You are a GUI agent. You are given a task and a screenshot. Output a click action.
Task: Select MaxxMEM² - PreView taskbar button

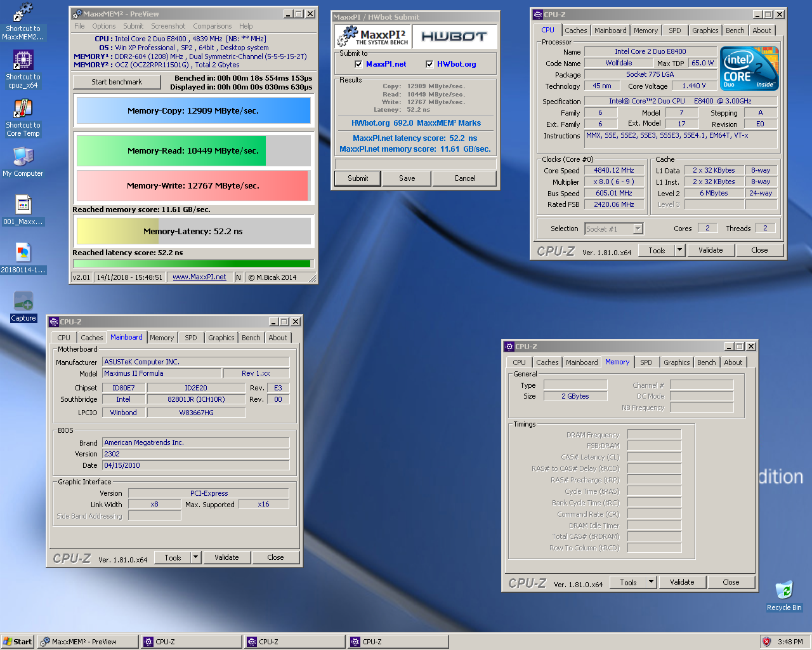tap(88, 642)
